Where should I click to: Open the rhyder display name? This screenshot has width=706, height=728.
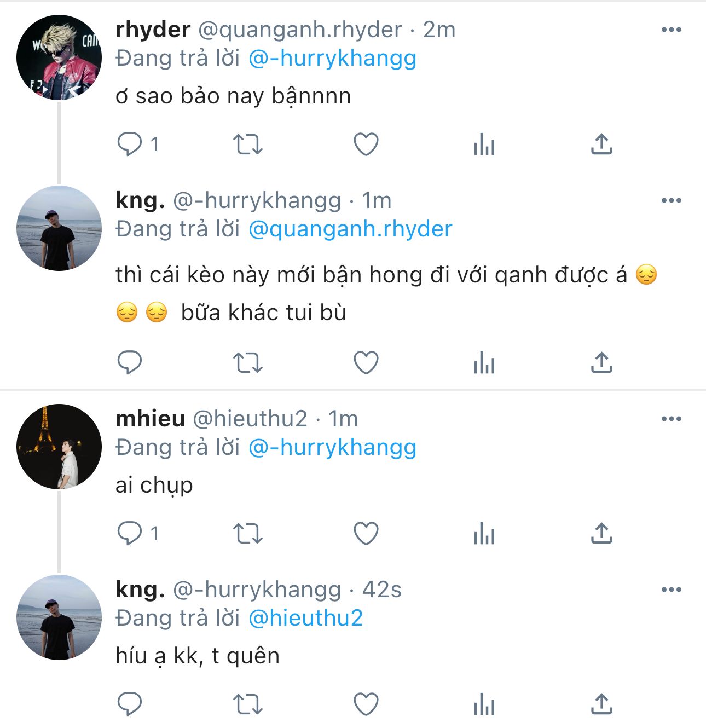153,30
